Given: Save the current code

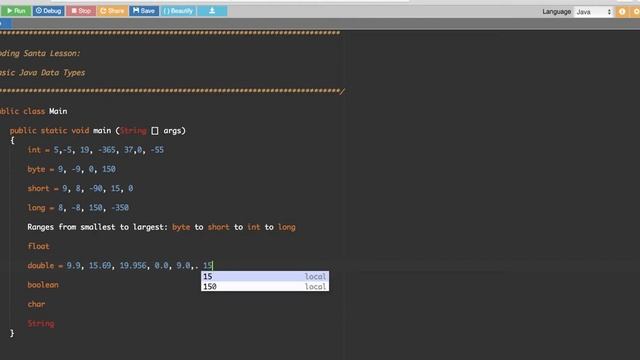Looking at the screenshot, I should (x=144, y=11).
